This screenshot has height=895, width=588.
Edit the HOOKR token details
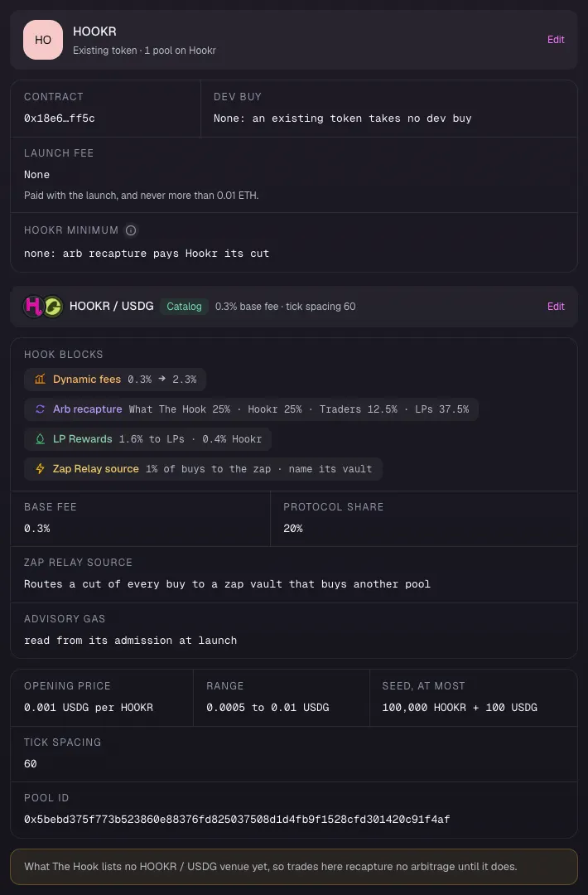coord(556,40)
